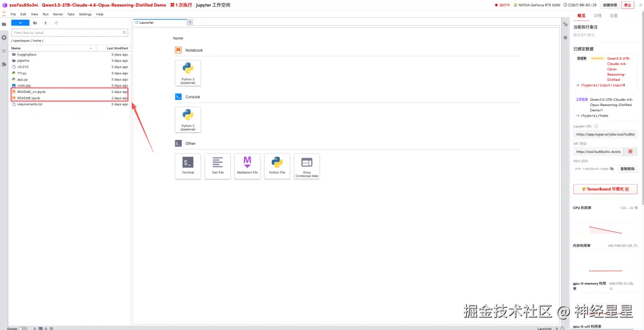
Task: Open the Help menu
Action: click(100, 14)
